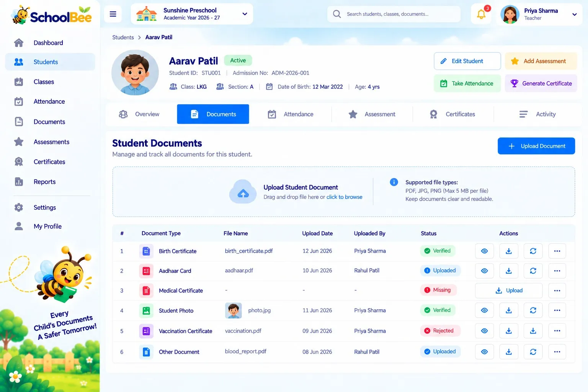View the Student Photo document

(x=484, y=310)
